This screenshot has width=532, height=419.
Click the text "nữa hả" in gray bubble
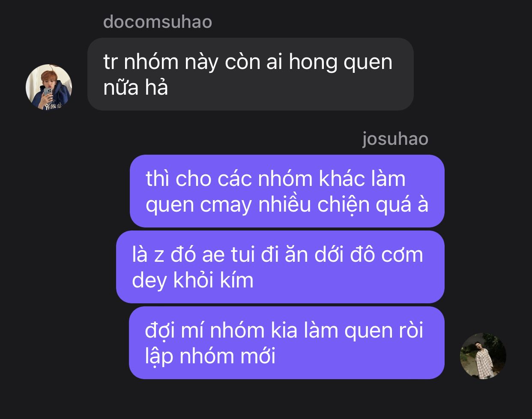(136, 88)
